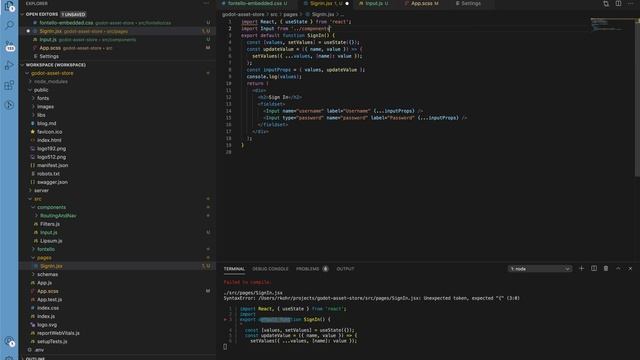Split the editor to the right
This screenshot has width=640, height=360.
(618, 4)
